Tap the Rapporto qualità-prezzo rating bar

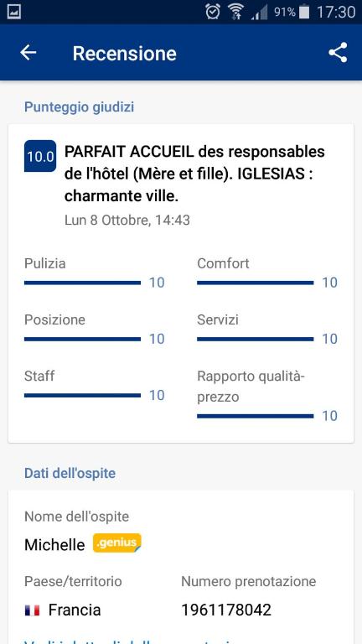point(256,416)
